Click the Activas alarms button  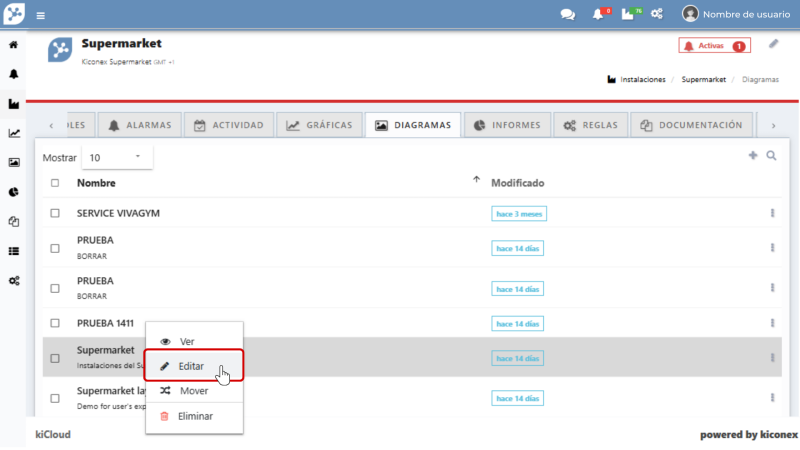coord(714,46)
